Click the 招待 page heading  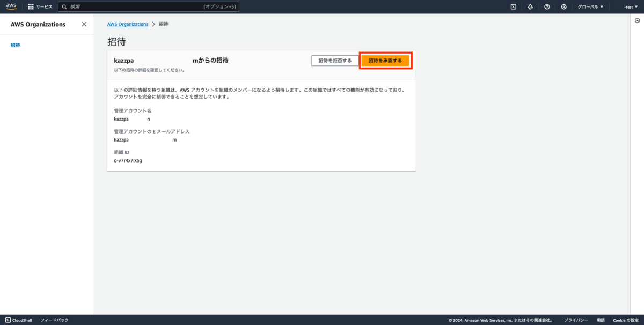[116, 41]
